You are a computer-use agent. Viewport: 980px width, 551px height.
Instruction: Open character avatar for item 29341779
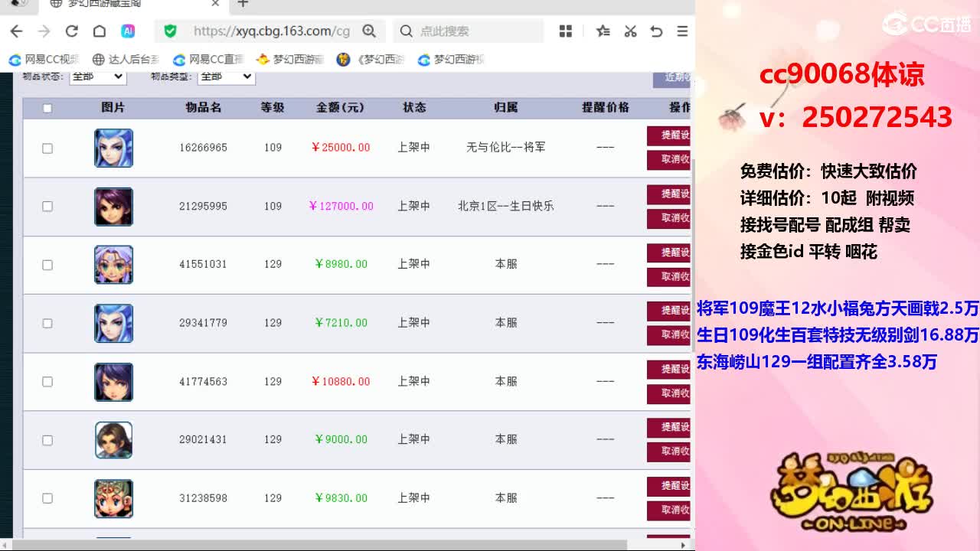pos(113,323)
